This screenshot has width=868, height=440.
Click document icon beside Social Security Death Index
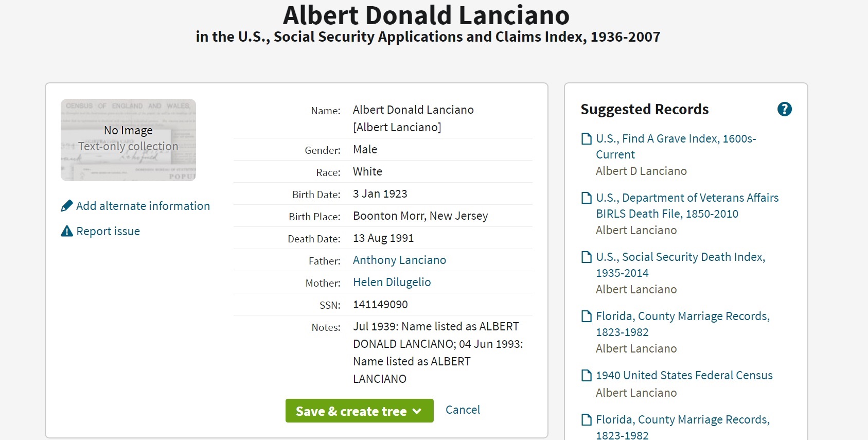[x=586, y=257]
